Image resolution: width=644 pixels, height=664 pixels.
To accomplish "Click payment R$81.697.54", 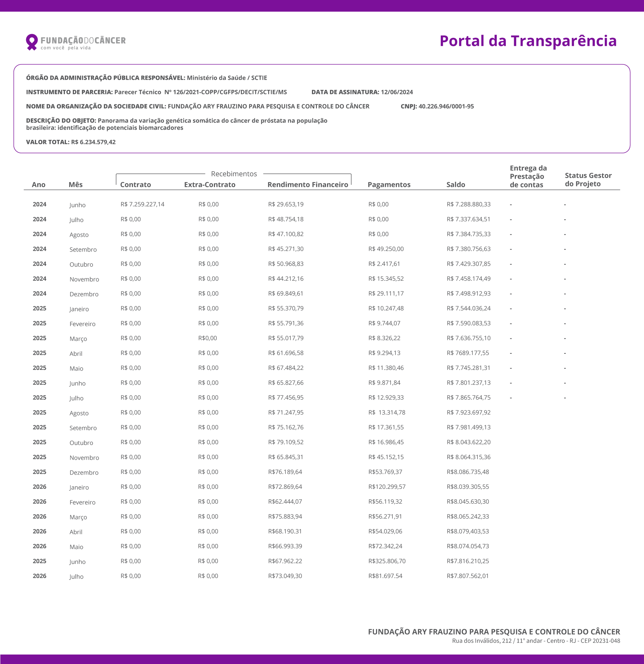I will point(385,576).
